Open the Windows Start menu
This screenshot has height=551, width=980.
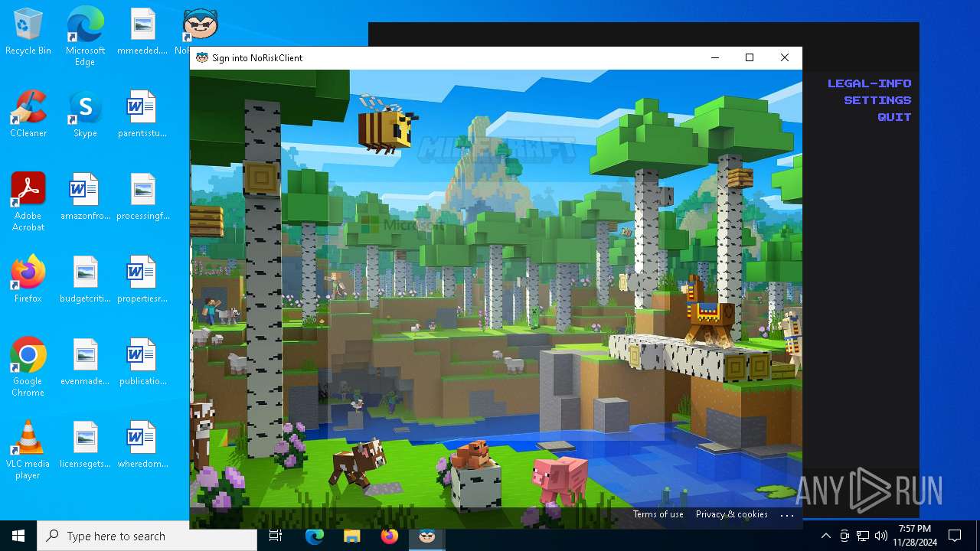coord(18,536)
